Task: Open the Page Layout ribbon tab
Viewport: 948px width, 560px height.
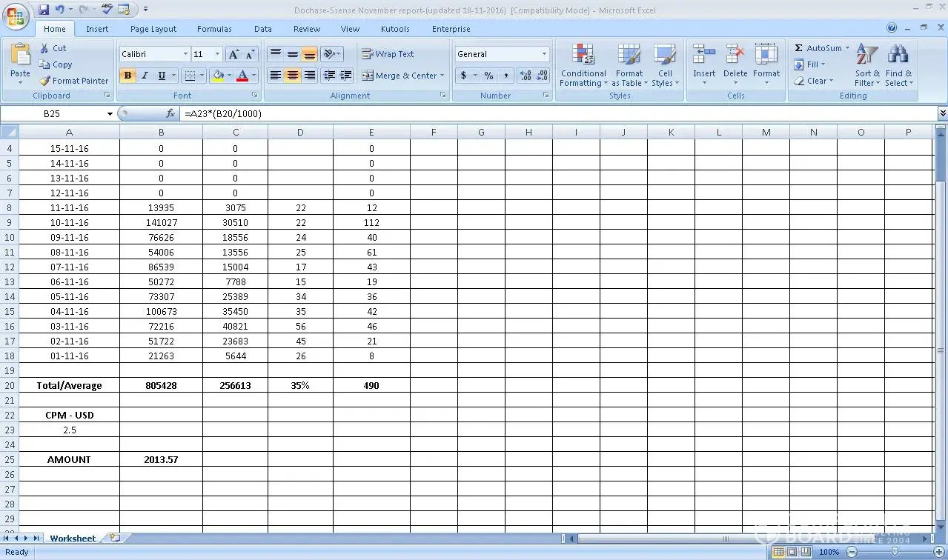Action: pos(153,29)
